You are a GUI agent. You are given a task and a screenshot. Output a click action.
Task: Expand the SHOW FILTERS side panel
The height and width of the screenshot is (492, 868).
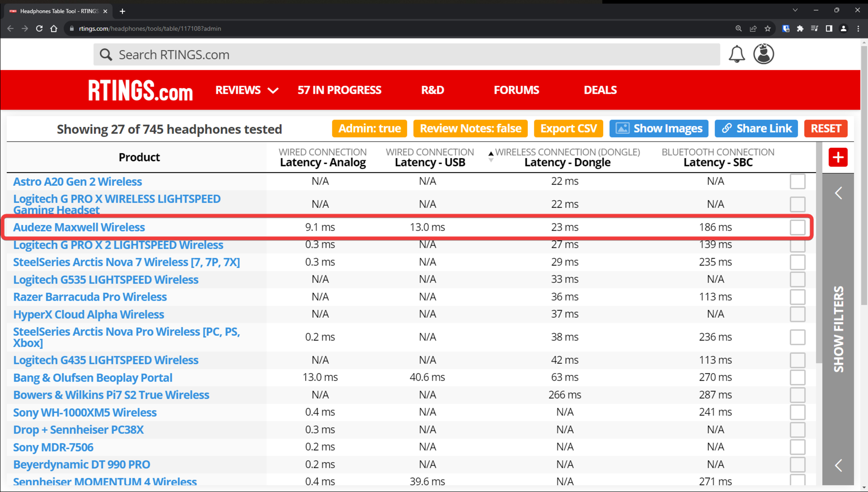(838, 328)
